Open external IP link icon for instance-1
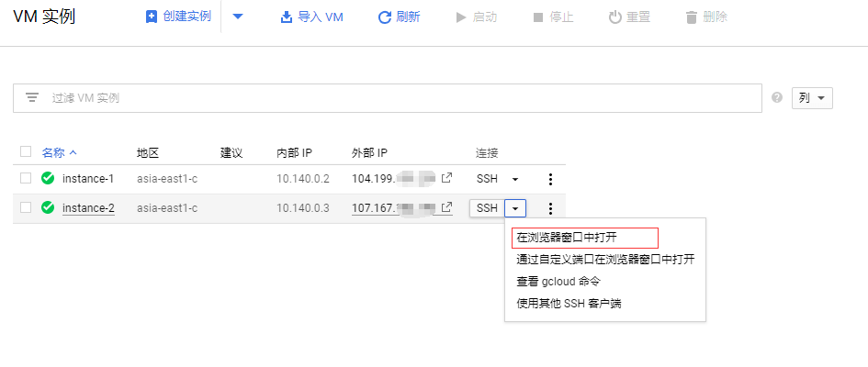 tap(447, 178)
